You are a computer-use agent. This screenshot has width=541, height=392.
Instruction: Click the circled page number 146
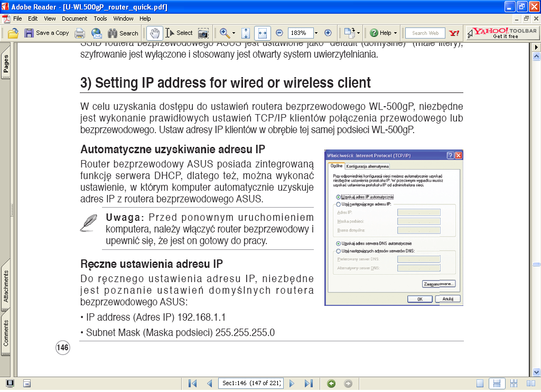coord(63,348)
